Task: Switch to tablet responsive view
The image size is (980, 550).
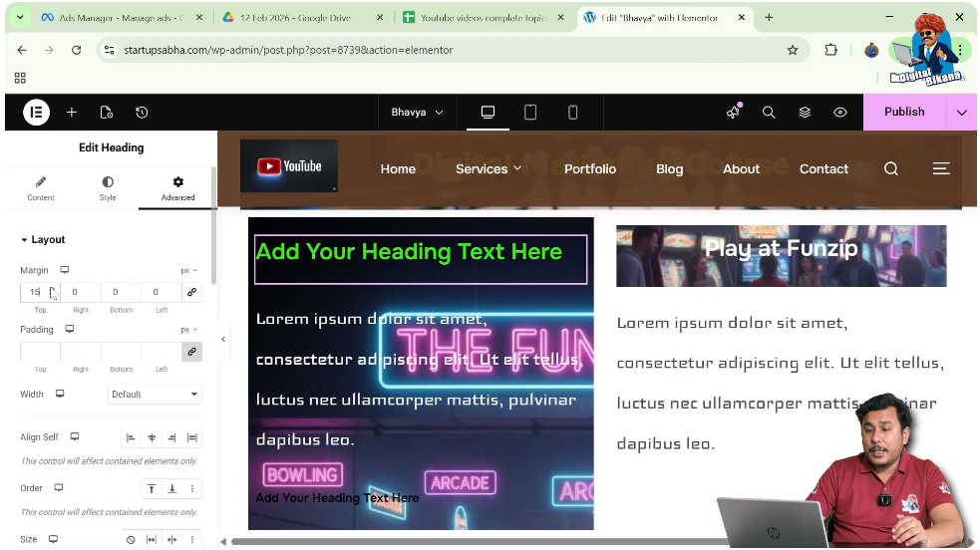Action: point(530,113)
